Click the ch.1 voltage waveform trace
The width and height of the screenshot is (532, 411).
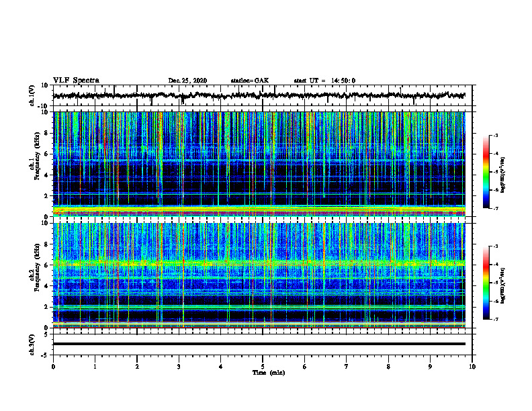click(259, 95)
